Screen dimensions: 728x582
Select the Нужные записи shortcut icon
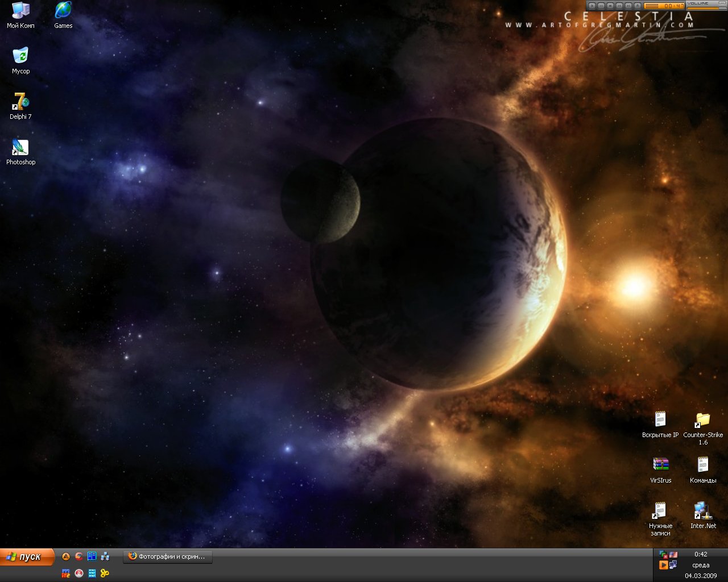coord(660,511)
